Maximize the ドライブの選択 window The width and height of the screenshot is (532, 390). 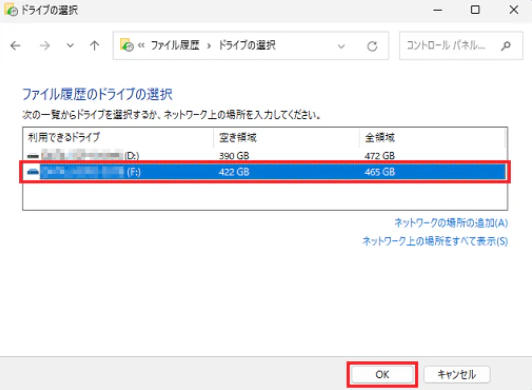[475, 10]
